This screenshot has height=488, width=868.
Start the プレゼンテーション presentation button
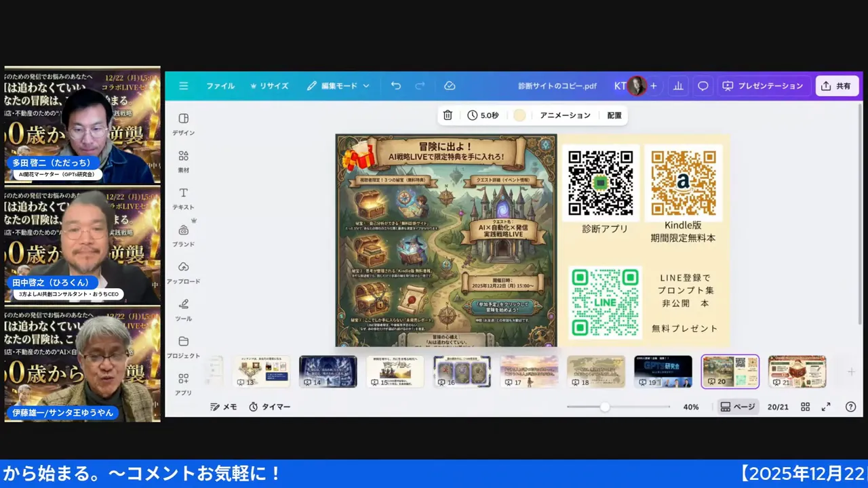point(763,86)
